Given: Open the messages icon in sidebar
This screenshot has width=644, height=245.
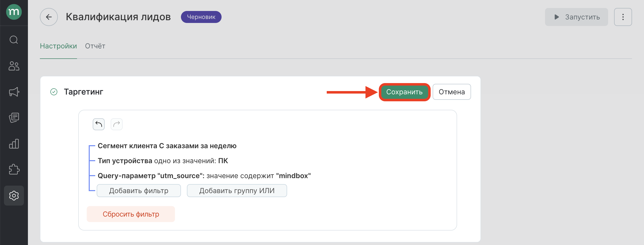Looking at the screenshot, I should pyautogui.click(x=14, y=118).
